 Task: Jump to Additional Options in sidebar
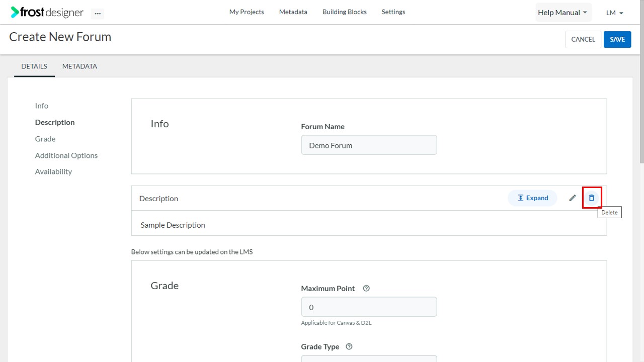66,155
